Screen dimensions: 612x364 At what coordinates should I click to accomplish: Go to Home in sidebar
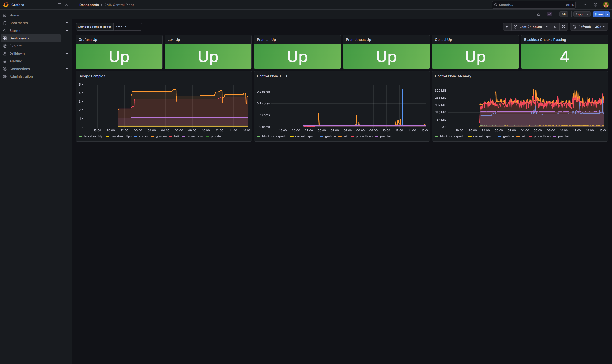point(14,15)
